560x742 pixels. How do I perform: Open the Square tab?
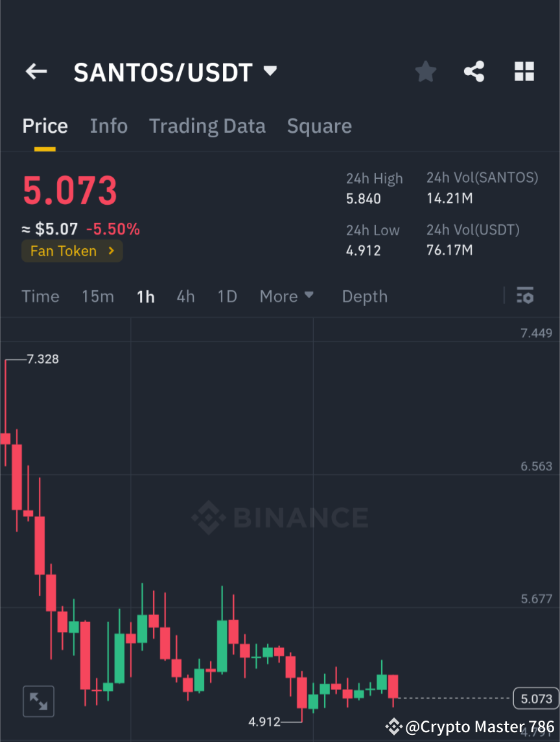tap(319, 126)
